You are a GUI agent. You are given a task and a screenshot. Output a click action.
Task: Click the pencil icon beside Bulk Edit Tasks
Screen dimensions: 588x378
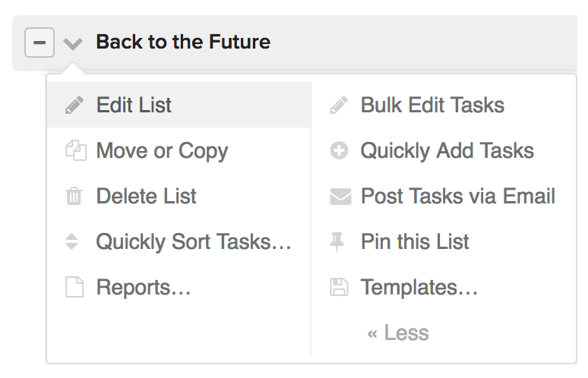tap(338, 106)
